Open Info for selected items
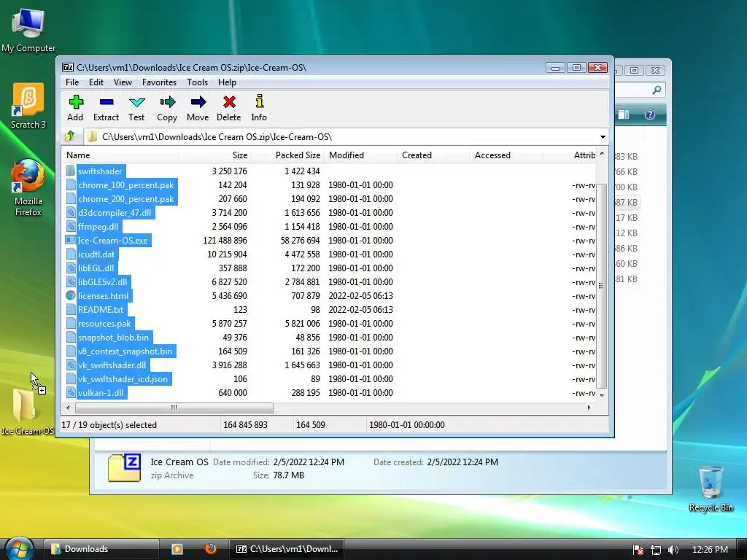This screenshot has height=560, width=747. pyautogui.click(x=259, y=108)
